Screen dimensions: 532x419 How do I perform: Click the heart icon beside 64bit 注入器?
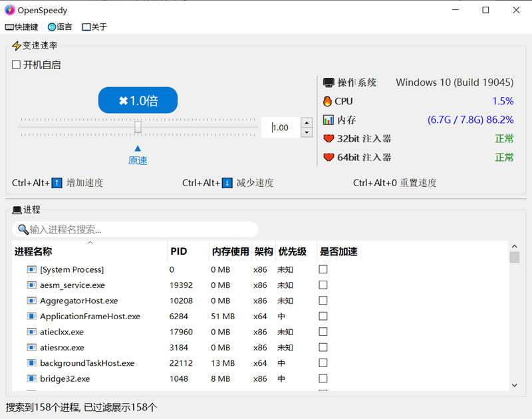click(x=329, y=157)
